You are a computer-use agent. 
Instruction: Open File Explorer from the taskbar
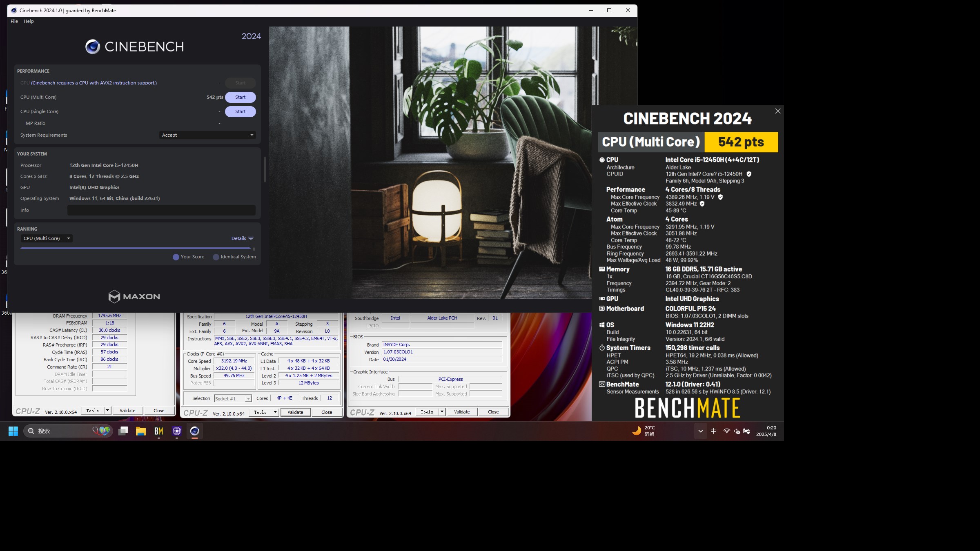(141, 431)
